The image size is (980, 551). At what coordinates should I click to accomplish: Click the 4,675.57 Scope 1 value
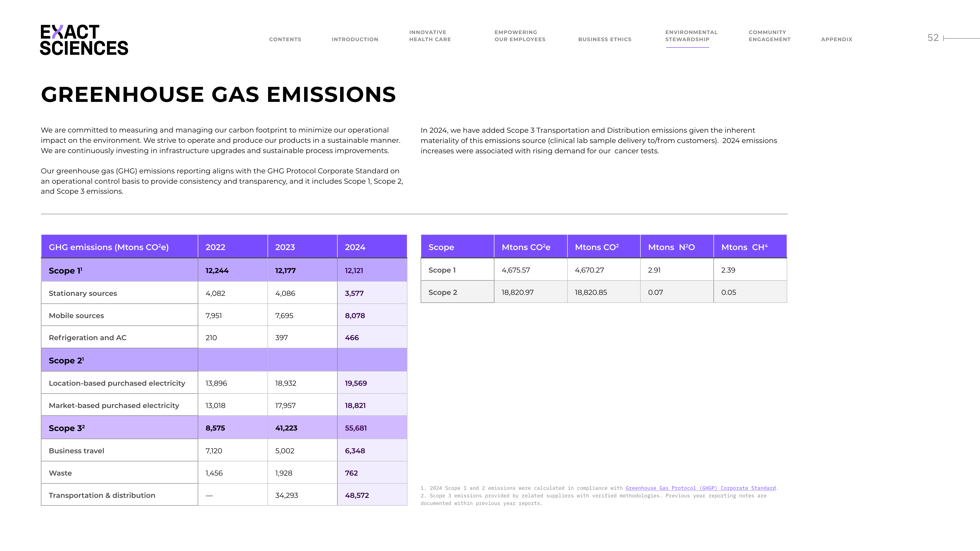(x=515, y=270)
